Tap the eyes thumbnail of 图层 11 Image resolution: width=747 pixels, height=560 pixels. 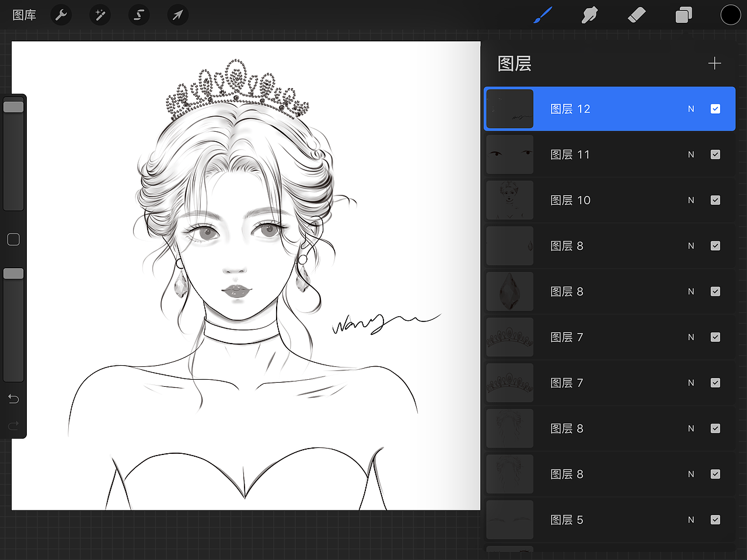pyautogui.click(x=510, y=155)
